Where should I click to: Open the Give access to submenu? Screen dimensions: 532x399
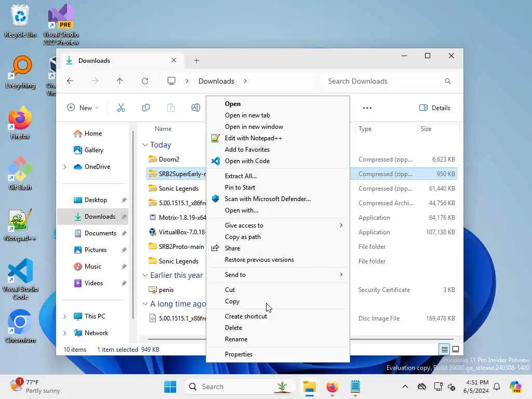tap(278, 225)
